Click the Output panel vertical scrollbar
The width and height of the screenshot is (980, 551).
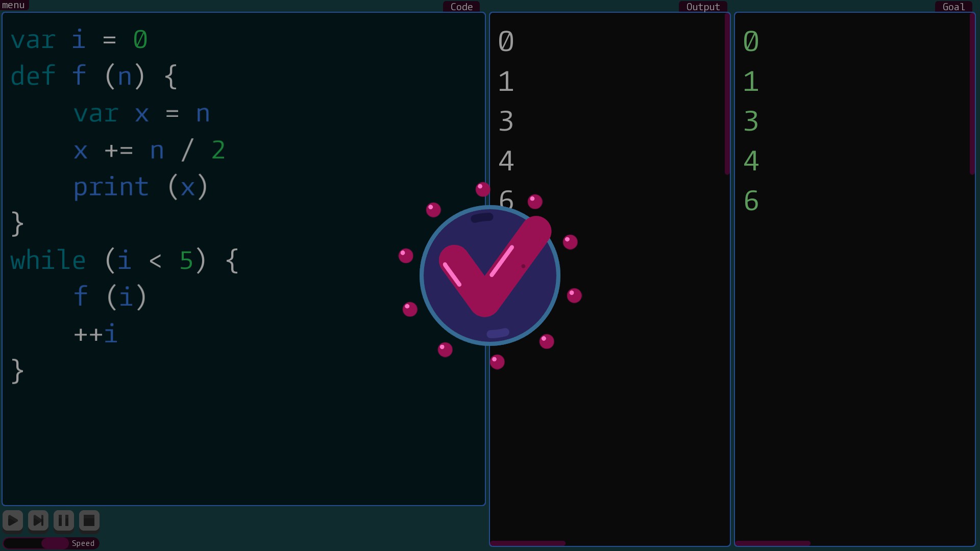click(727, 94)
